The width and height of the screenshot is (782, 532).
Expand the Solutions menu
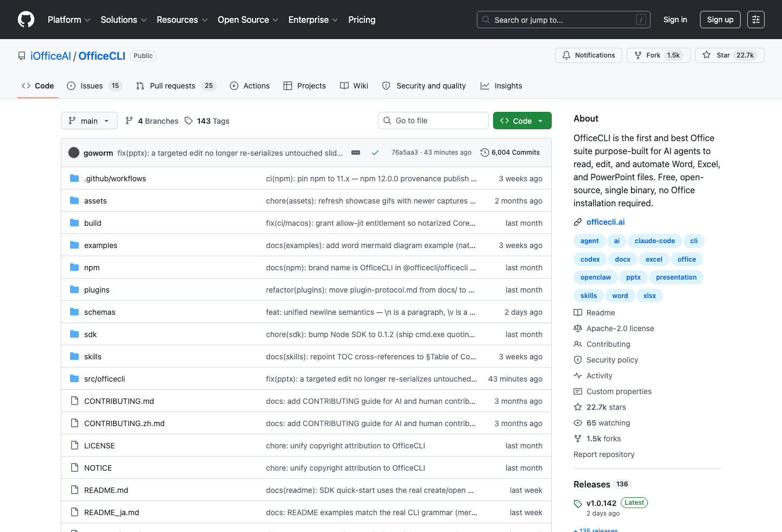(x=124, y=20)
